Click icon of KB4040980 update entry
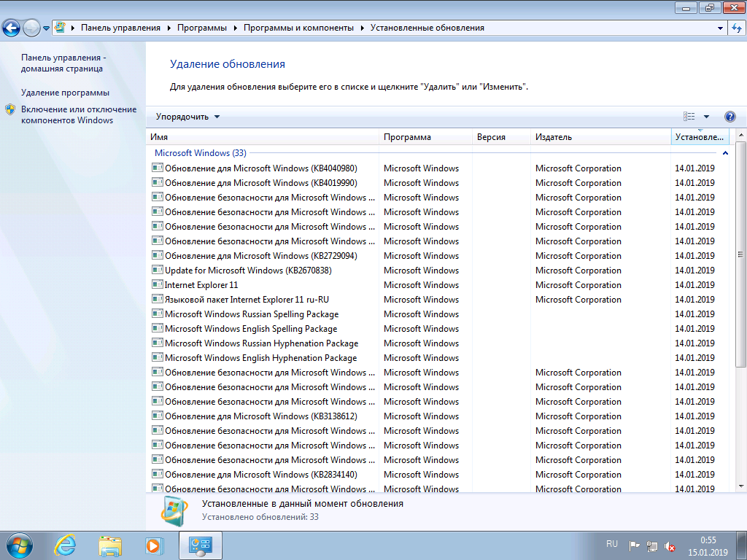This screenshot has height=560, width=747. pyautogui.click(x=158, y=168)
